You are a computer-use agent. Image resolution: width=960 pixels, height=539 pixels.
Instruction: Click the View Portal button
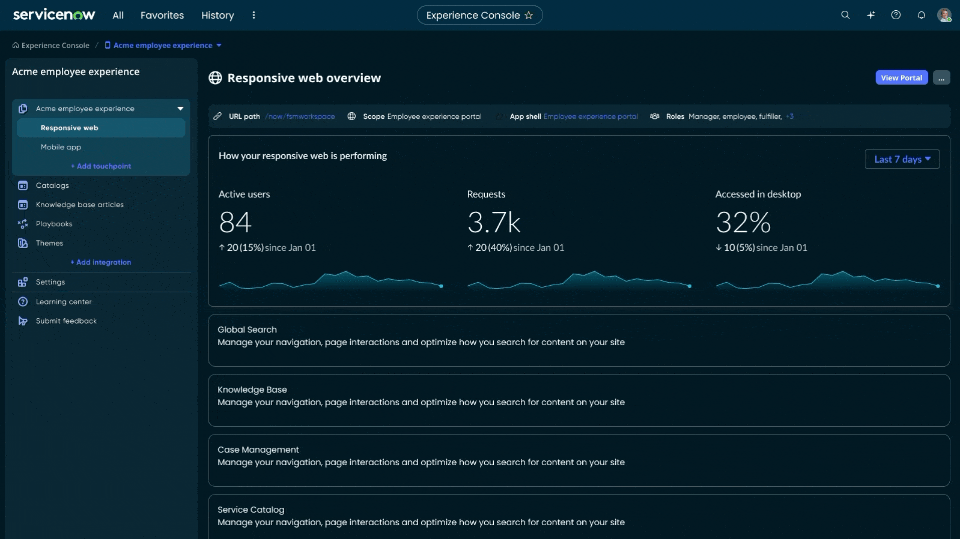click(x=901, y=78)
